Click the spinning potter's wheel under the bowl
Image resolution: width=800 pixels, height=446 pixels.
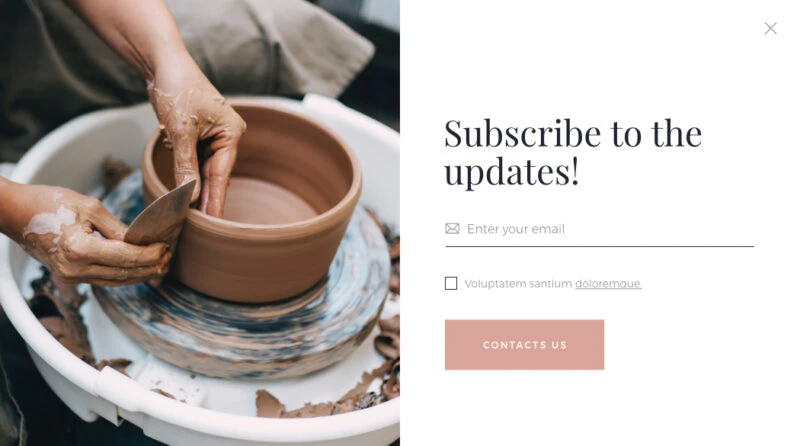click(240, 332)
